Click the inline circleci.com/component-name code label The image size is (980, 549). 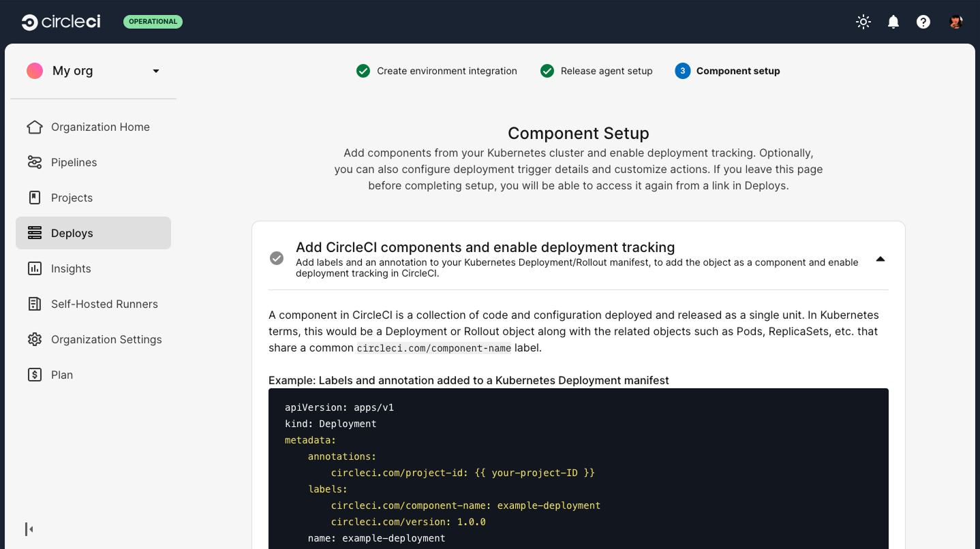tap(434, 348)
